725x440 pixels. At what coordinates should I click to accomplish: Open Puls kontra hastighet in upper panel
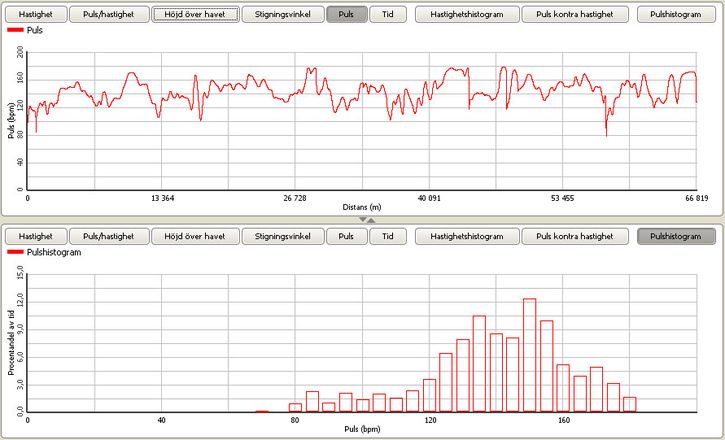pyautogui.click(x=575, y=14)
